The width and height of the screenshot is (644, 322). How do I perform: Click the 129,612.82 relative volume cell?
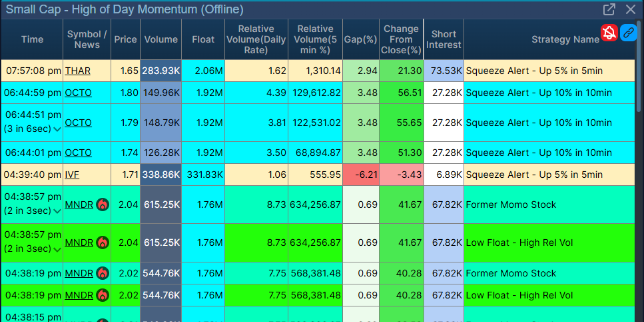click(315, 93)
